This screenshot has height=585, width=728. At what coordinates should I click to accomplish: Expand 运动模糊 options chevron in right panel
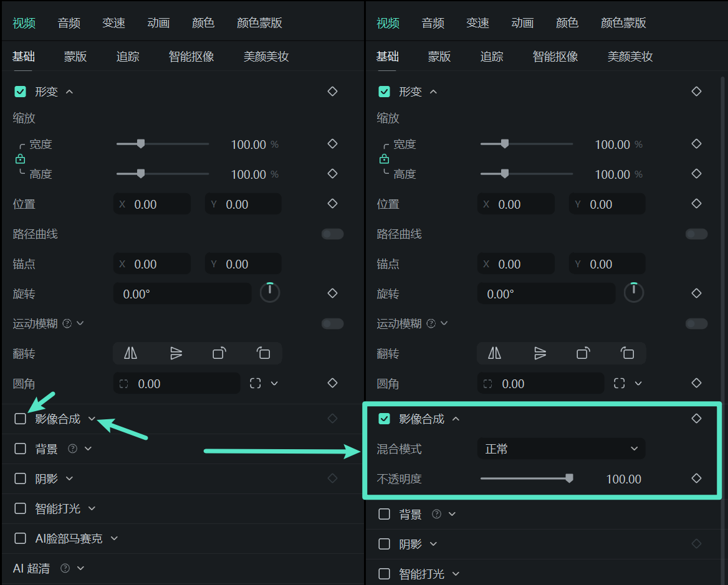(x=444, y=323)
